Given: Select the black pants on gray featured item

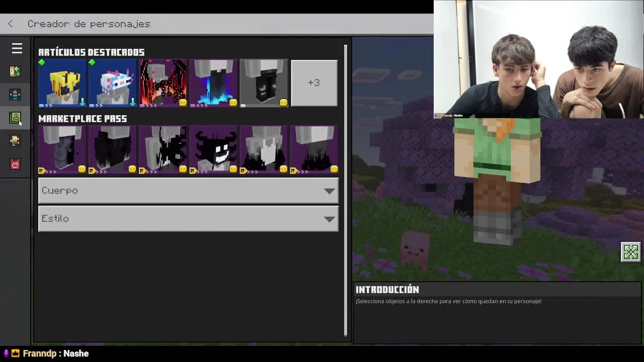Looking at the screenshot, I should [264, 83].
